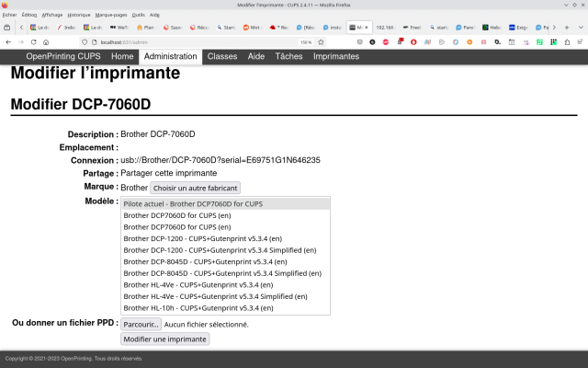Switch to the 'Inde' tab
The width and height of the screenshot is (588, 368).
pyautogui.click(x=66, y=28)
